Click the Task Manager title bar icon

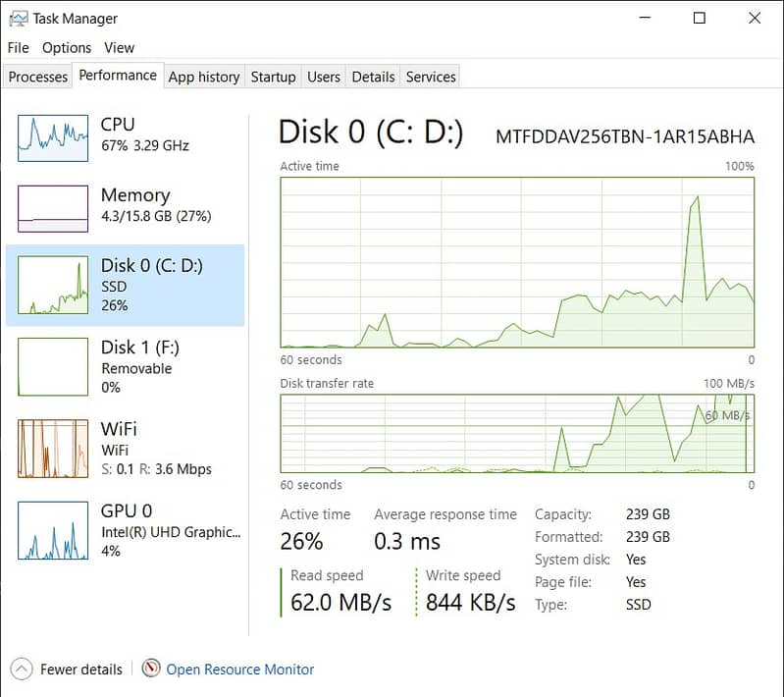pyautogui.click(x=18, y=18)
